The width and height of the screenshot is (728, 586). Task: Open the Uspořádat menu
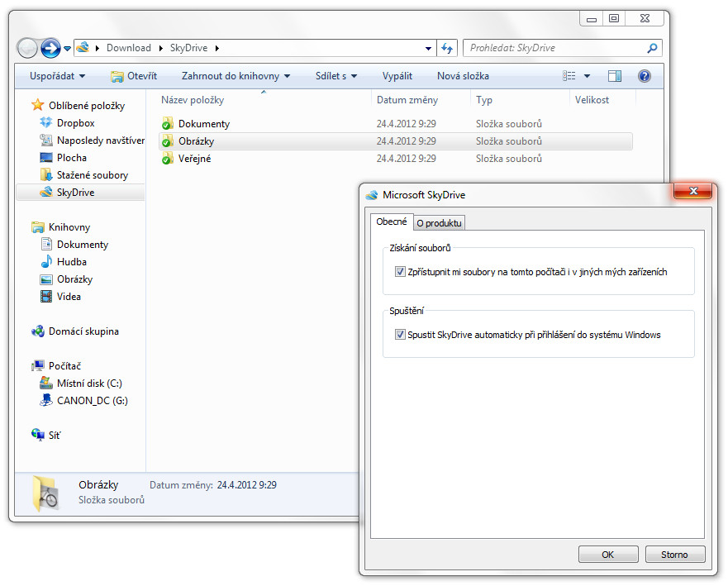click(58, 76)
